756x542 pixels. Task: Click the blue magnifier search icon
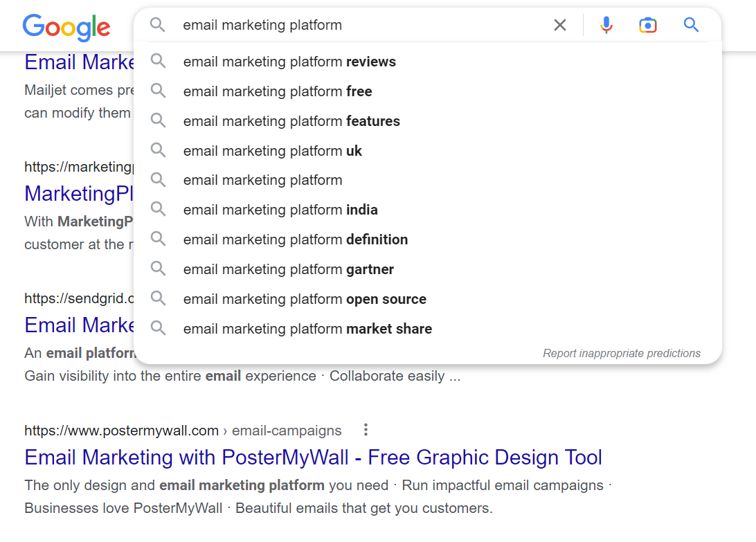pos(691,25)
